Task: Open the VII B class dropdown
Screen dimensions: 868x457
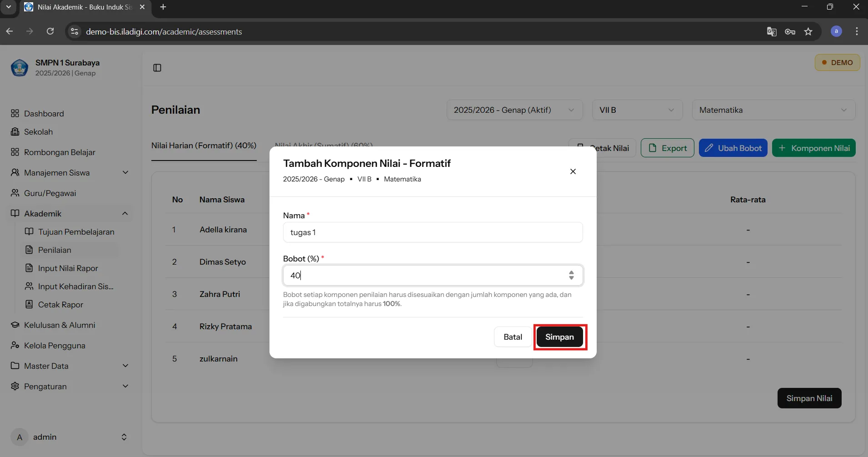Action: click(637, 110)
